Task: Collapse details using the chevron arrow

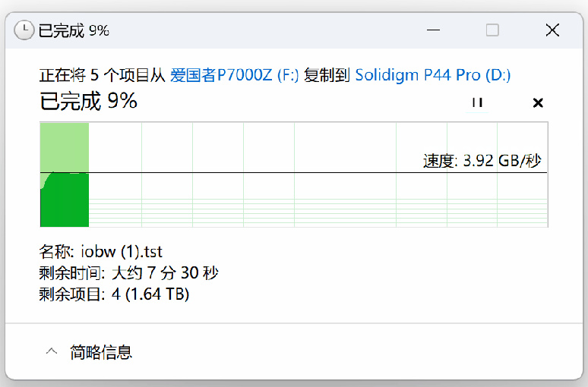Action: click(52, 351)
